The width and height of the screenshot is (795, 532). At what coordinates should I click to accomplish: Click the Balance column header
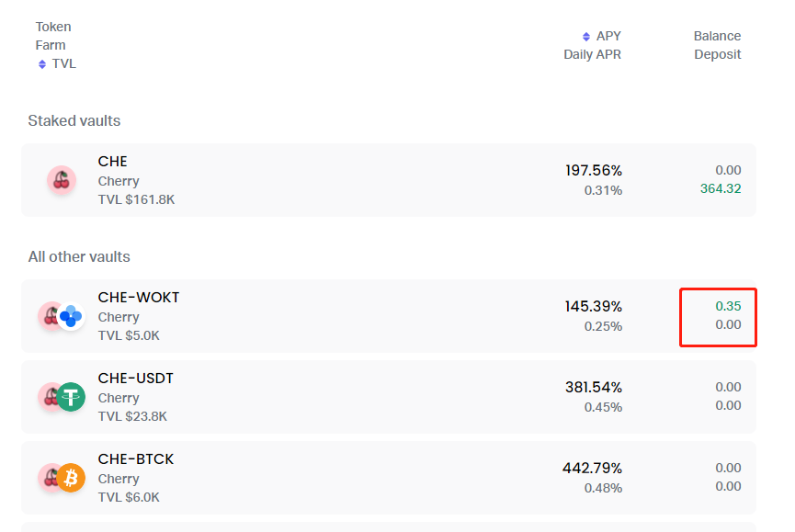click(x=717, y=36)
